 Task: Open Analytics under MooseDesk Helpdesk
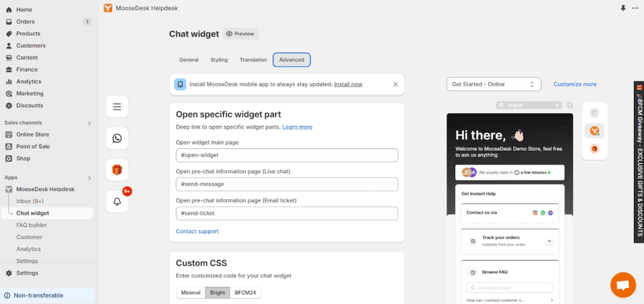[x=28, y=249]
